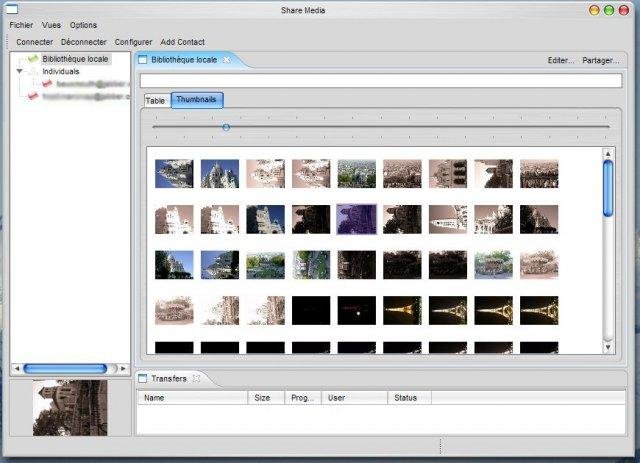Sort transfers by User column
Screen dimensions: 640x463
(x=354, y=398)
